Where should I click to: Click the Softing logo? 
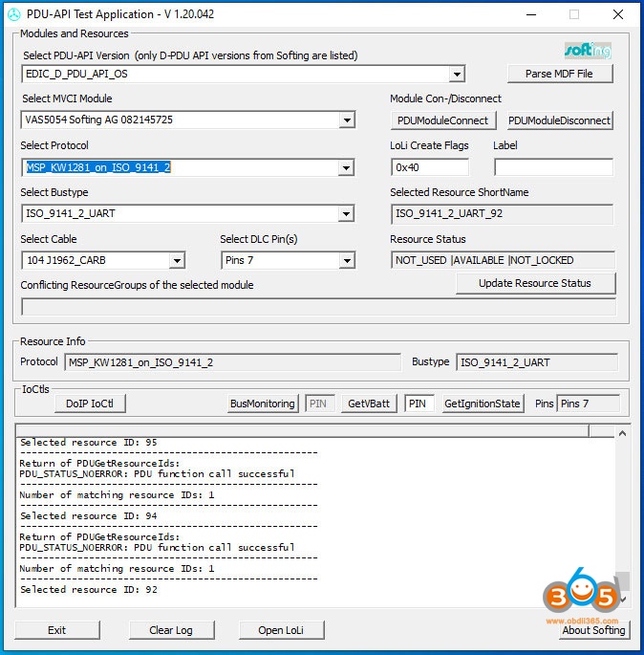click(x=587, y=51)
